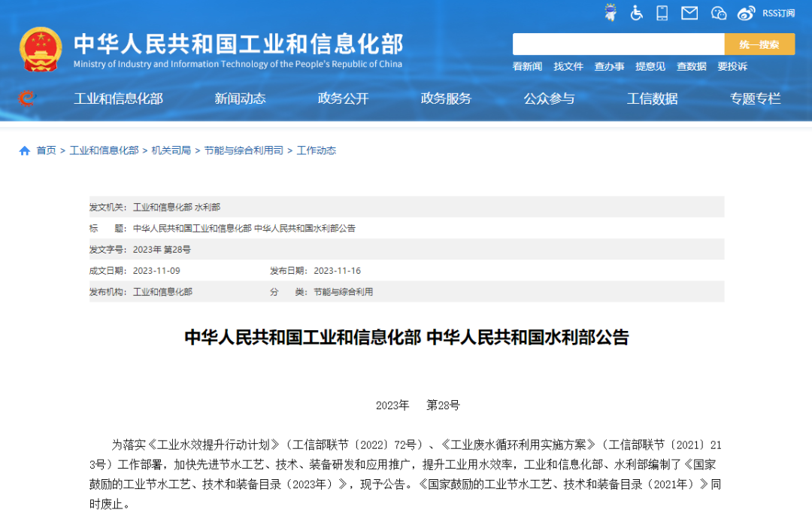
Task: Open 公众参与 in the main navigation
Action: (x=549, y=99)
